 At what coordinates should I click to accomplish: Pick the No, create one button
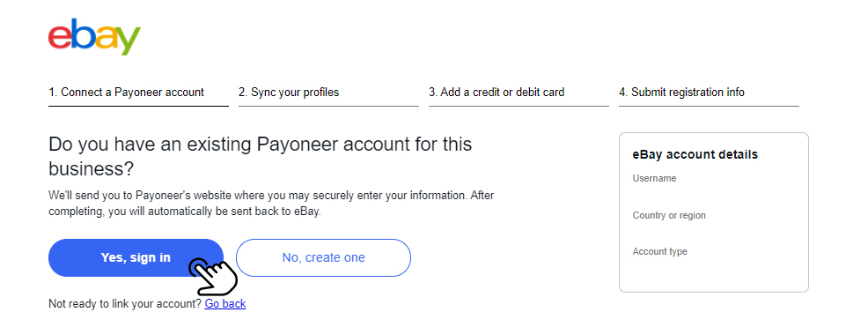click(x=323, y=257)
